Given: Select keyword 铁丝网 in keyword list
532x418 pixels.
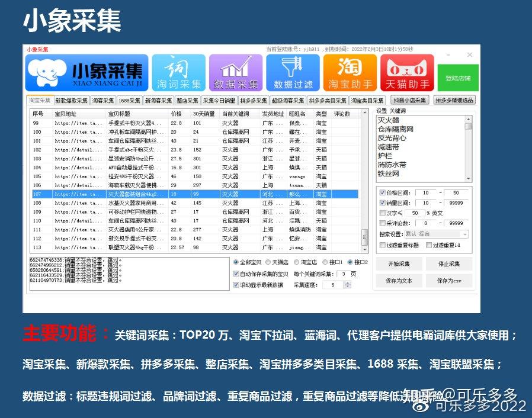Looking at the screenshot, I should (x=389, y=173).
